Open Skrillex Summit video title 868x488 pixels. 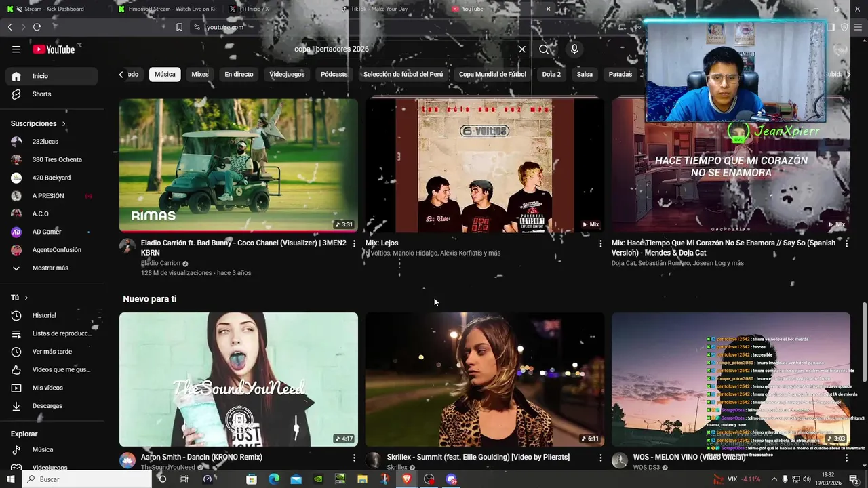[x=478, y=457]
